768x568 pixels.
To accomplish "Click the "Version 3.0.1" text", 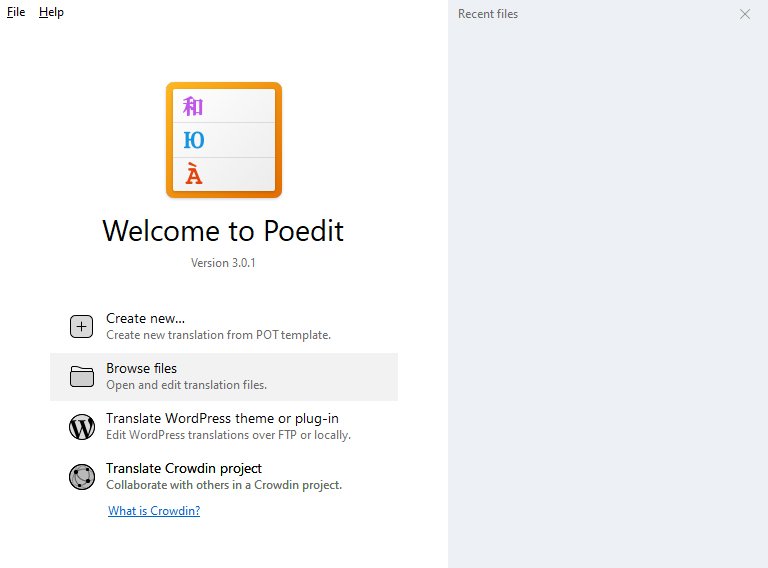I will pos(224,263).
